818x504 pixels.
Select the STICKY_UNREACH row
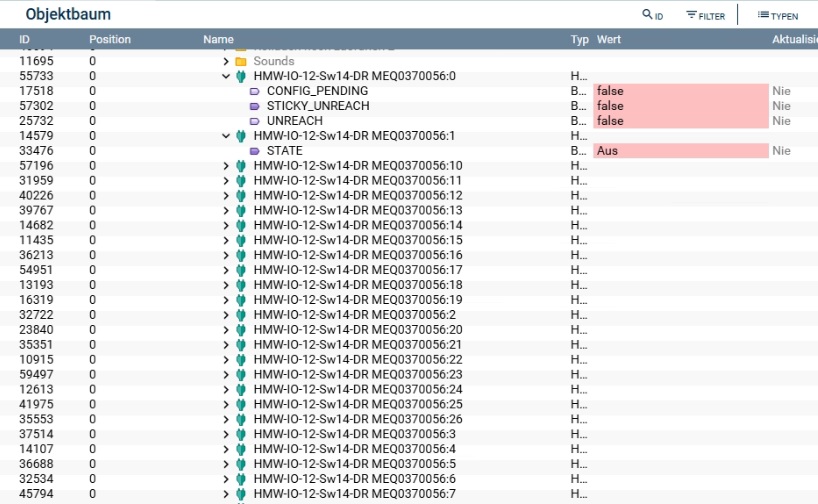[409, 106]
